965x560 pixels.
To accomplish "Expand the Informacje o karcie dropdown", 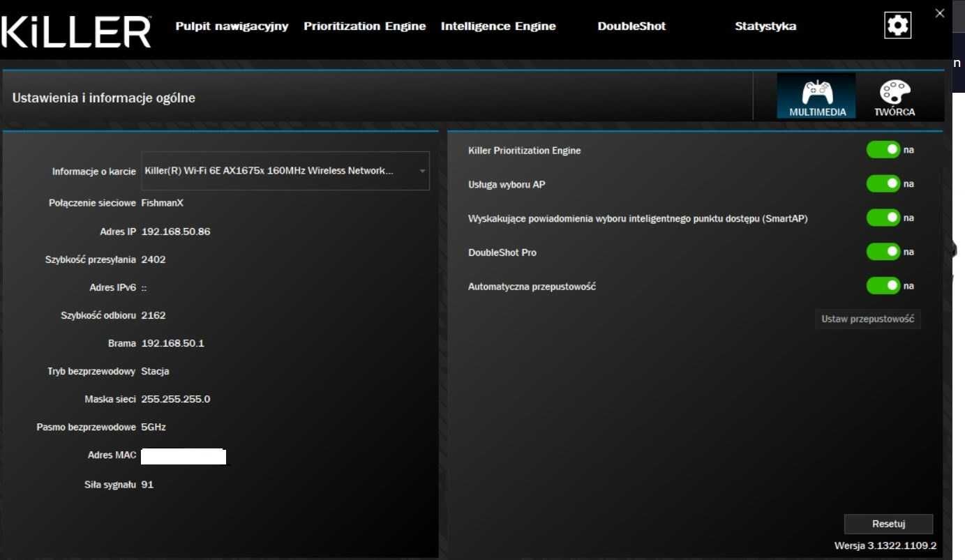I will pyautogui.click(x=285, y=171).
